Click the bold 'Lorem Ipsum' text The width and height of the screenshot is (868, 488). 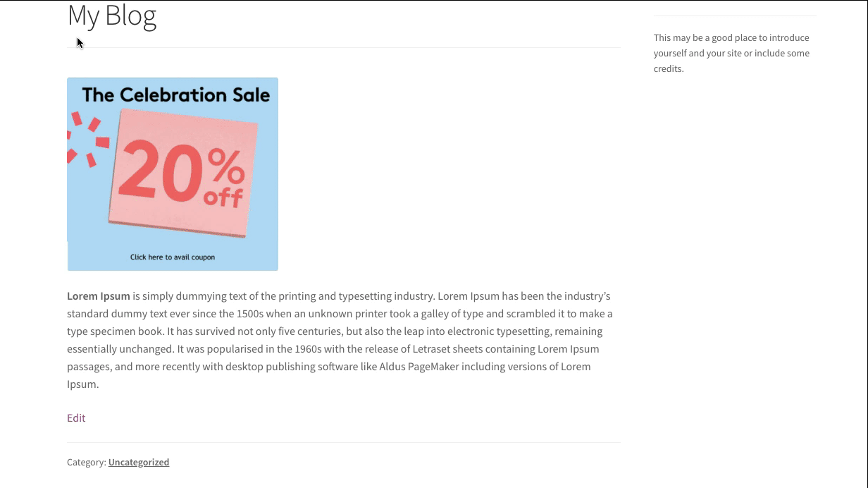99,296
